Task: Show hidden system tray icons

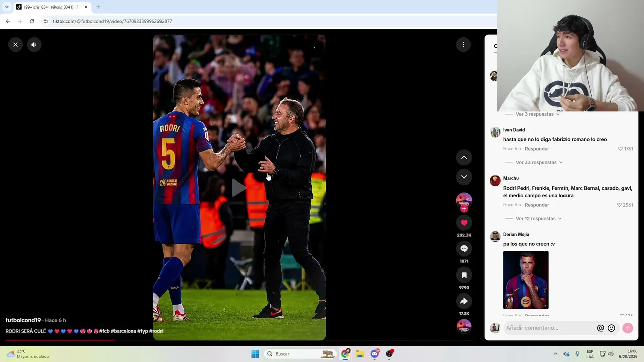Action: click(x=555, y=354)
